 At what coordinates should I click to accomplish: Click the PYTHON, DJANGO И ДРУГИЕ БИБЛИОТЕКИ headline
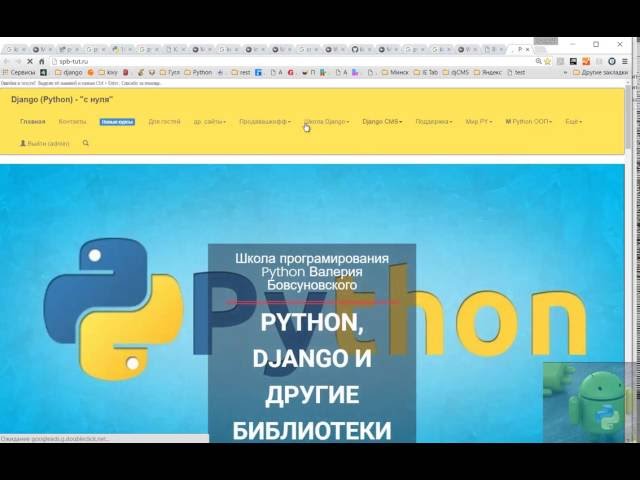tap(312, 376)
